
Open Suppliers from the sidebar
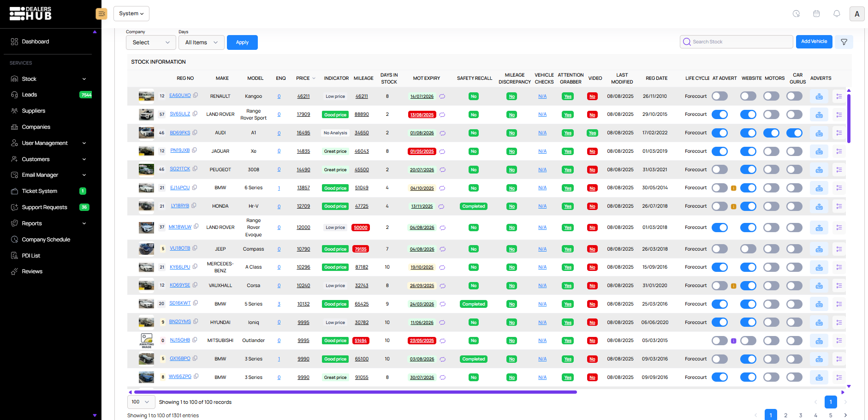(34, 111)
